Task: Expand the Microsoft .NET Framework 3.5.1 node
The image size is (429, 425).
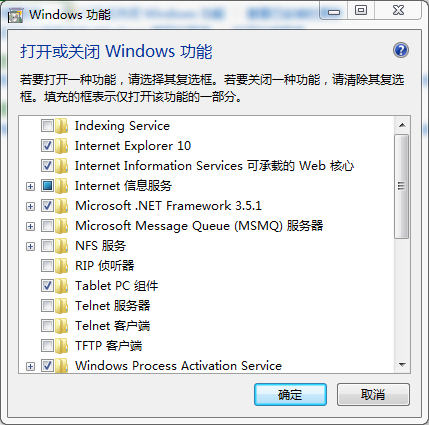Action: 30,206
